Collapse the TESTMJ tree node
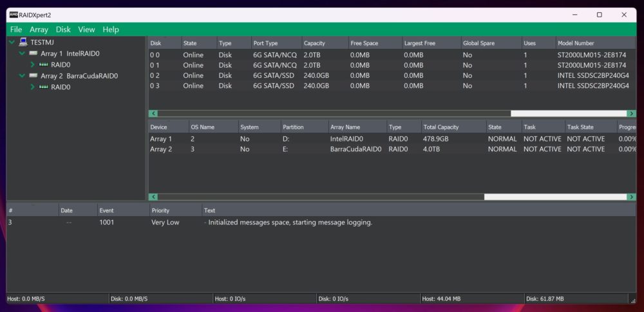 tap(12, 42)
